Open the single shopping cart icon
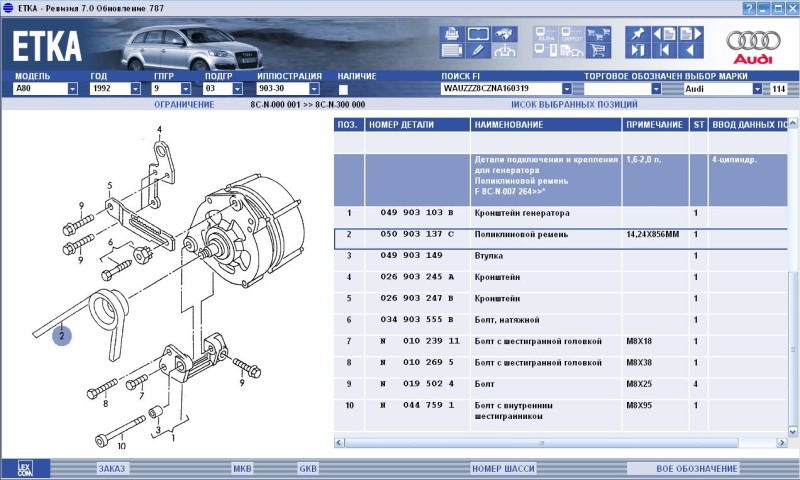 click(x=598, y=50)
